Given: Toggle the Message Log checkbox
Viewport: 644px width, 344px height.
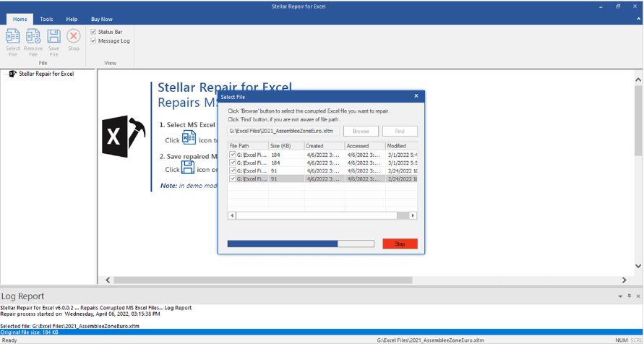Looking at the screenshot, I should point(93,40).
